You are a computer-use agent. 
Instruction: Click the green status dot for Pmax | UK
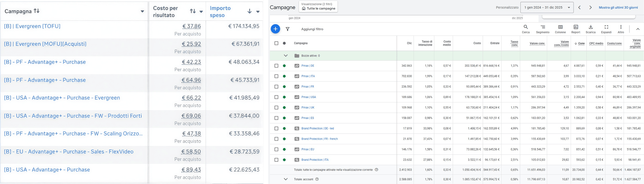coord(284,108)
